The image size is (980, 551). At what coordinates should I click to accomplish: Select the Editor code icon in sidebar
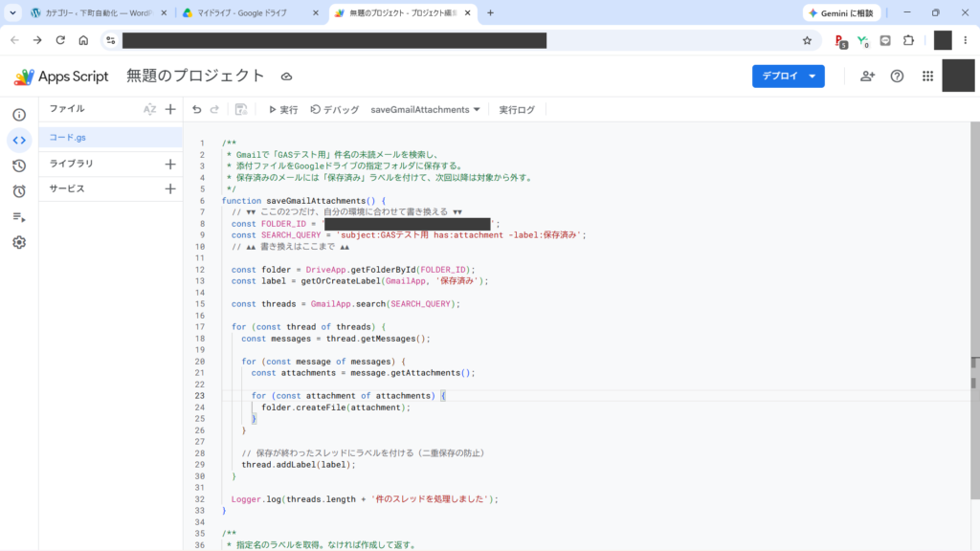coord(19,141)
